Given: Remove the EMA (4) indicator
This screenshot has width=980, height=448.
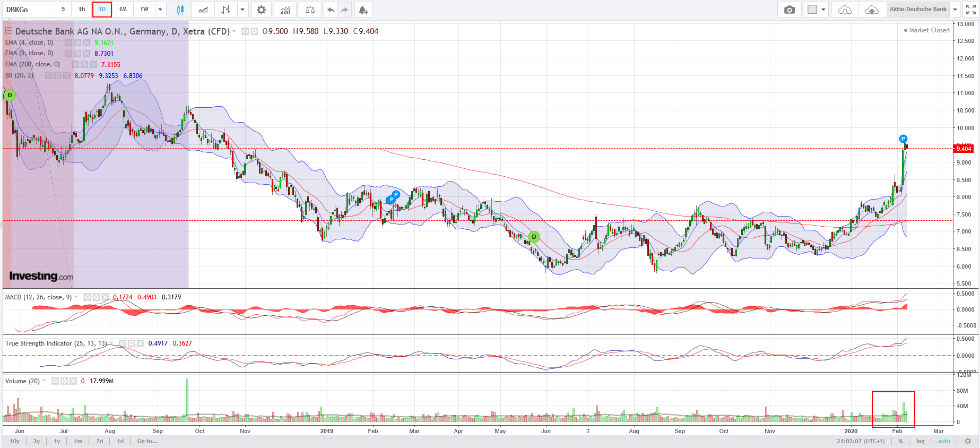Looking at the screenshot, I should (86, 42).
